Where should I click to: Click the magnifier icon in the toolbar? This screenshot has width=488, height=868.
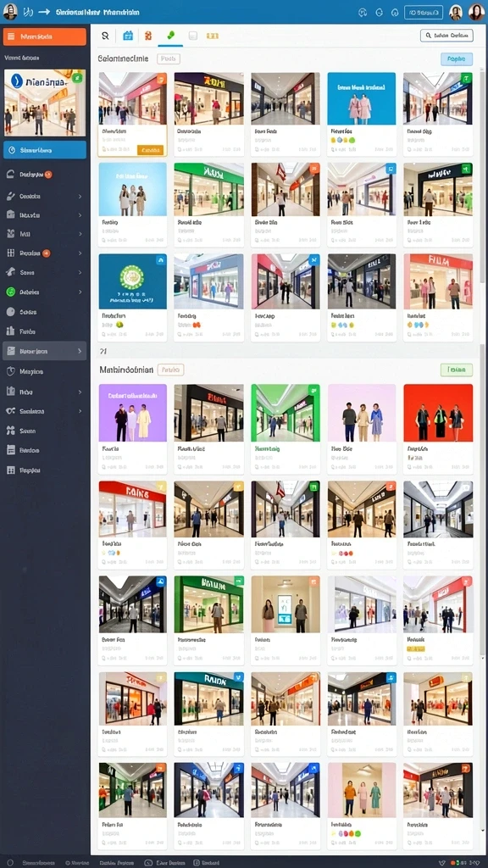pyautogui.click(x=105, y=36)
